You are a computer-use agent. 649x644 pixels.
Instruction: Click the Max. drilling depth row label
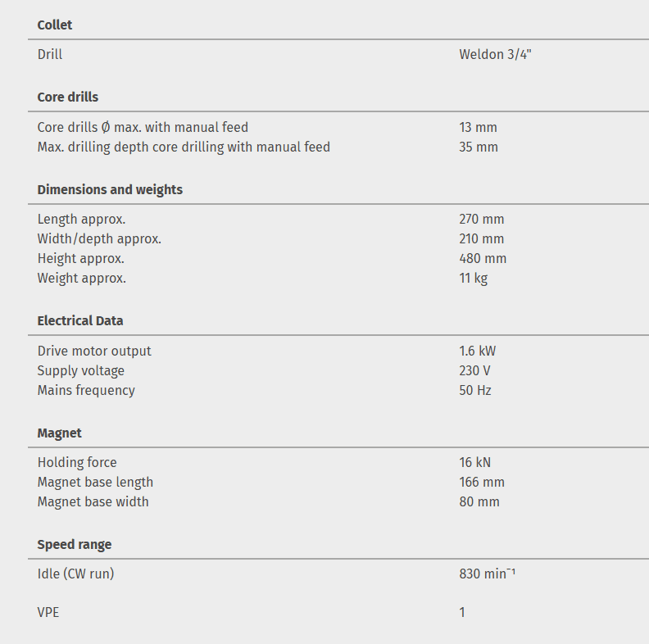coord(184,147)
